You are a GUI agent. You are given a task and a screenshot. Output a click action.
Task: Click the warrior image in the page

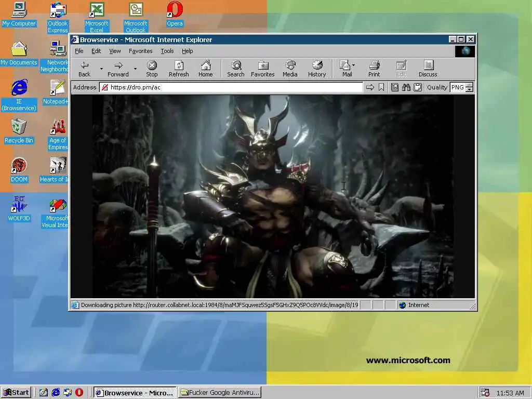(273, 197)
